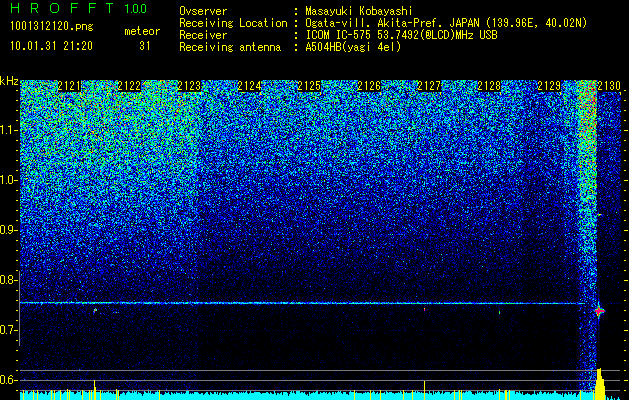This screenshot has width=629, height=400.
Task: Select the 2126 time marker
Action: (x=369, y=86)
